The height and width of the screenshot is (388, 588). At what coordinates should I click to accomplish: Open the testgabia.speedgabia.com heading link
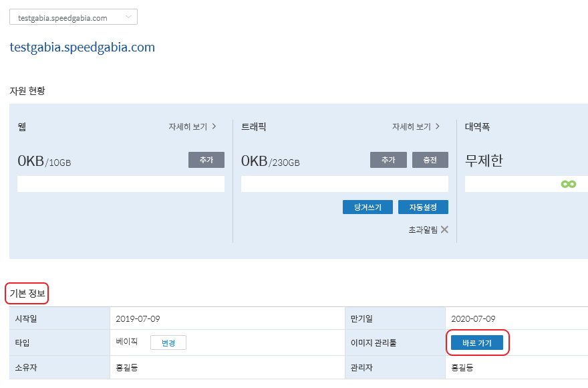click(82, 47)
